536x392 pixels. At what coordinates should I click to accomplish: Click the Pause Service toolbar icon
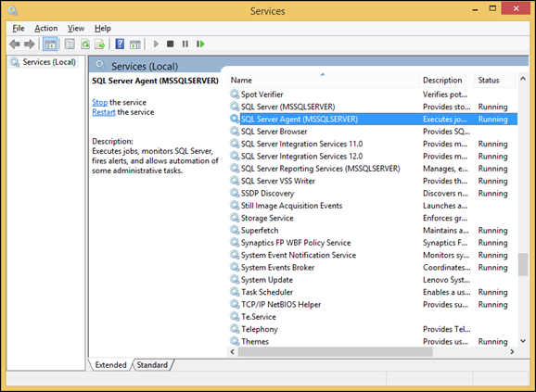click(185, 44)
